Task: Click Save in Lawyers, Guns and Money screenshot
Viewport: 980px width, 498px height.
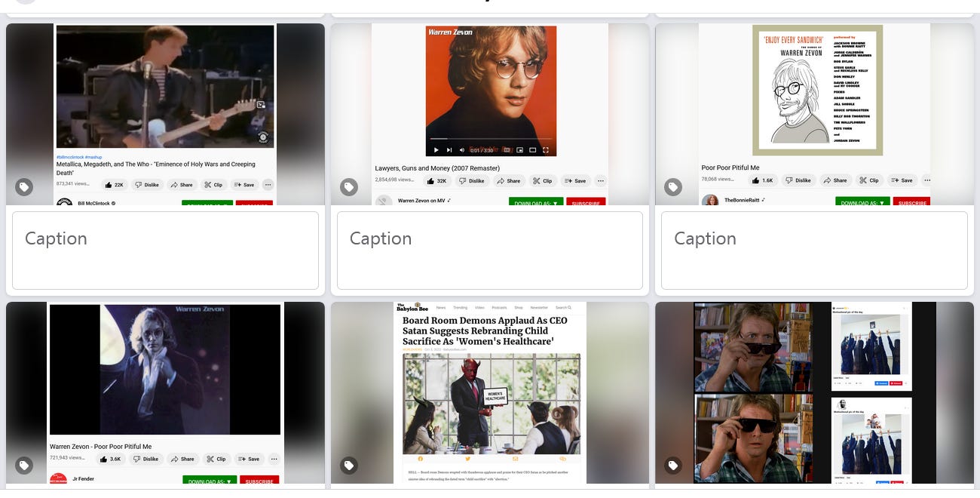Action: tap(575, 181)
